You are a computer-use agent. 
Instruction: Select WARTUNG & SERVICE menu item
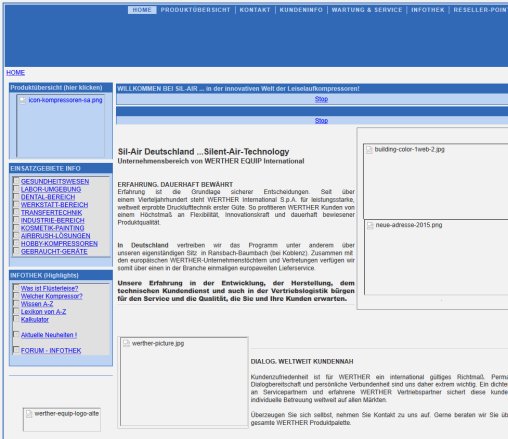(367, 10)
